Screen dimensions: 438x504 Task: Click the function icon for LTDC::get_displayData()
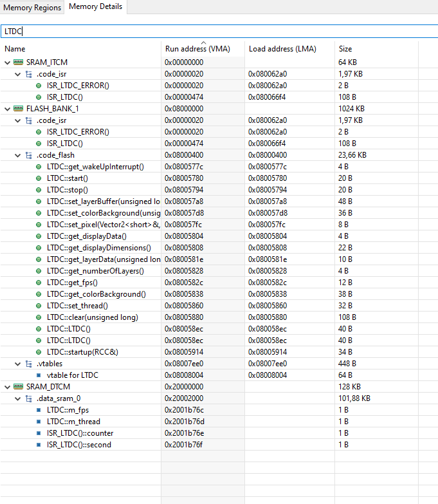[x=39, y=236]
